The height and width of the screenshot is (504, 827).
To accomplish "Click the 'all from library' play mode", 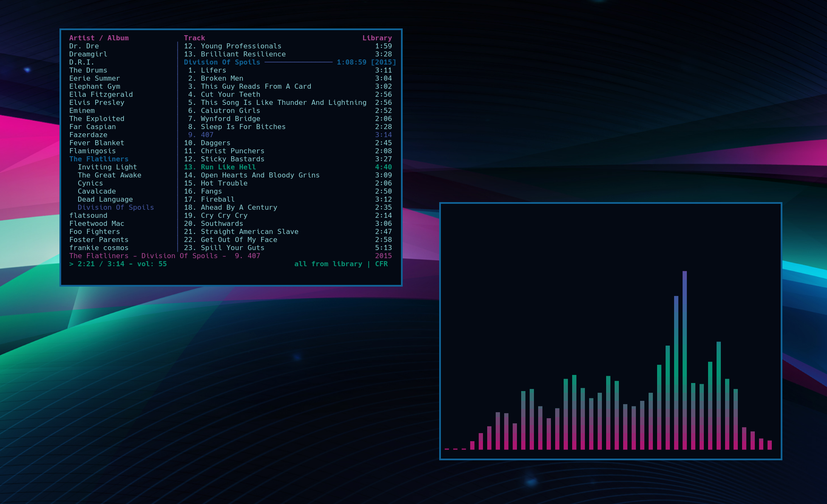I will [x=328, y=264].
